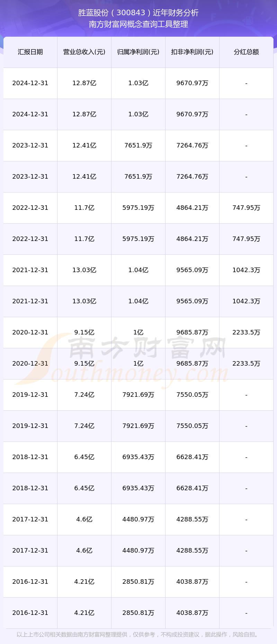Click the first 6935.43万 net profit cell
This screenshot has width=277, height=644.
tap(138, 457)
